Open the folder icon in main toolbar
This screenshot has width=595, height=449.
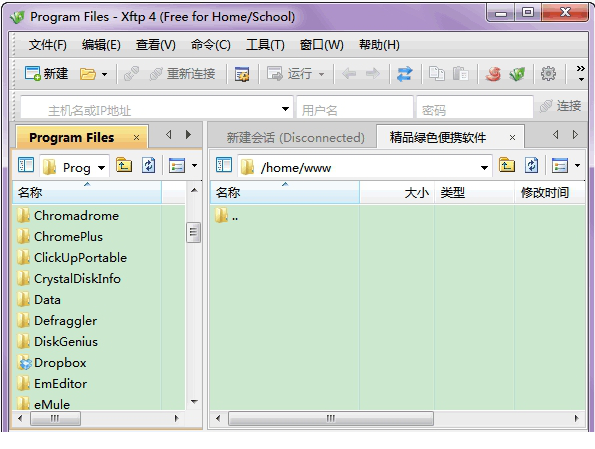88,74
